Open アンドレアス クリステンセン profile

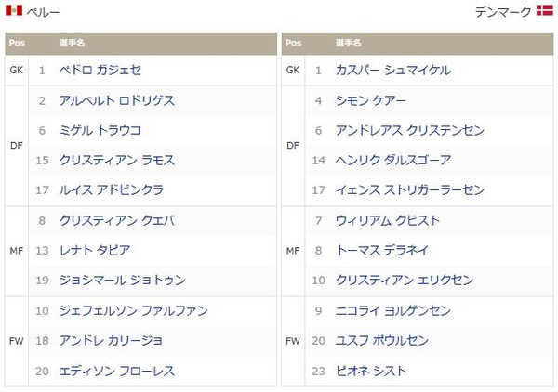click(410, 130)
